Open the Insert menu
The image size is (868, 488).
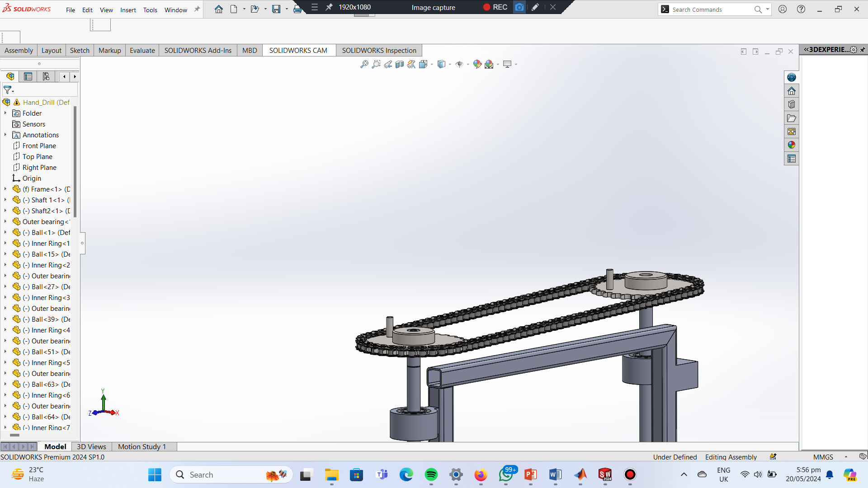tap(128, 10)
